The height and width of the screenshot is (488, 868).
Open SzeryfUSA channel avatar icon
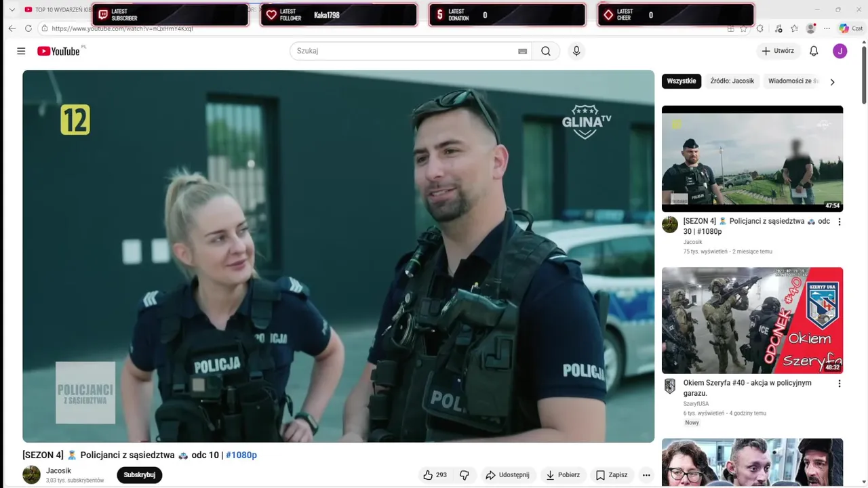[670, 386]
